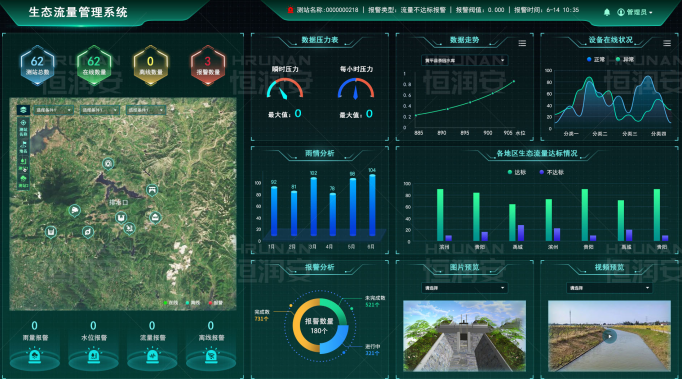Toggle the 达标 legend item
Image resolution: width=682 pixels, height=379 pixels.
517,172
